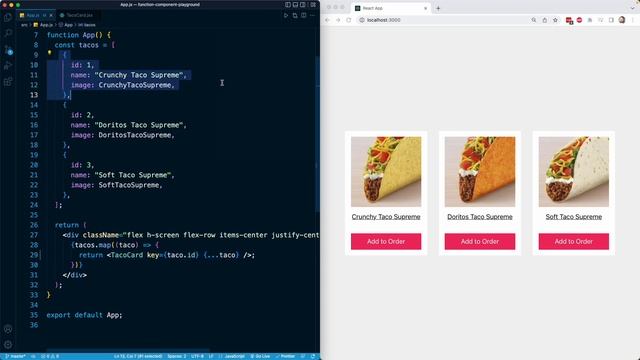Click the zoom magnifier icon in address bar
640x360 pixels.
[x=533, y=20]
